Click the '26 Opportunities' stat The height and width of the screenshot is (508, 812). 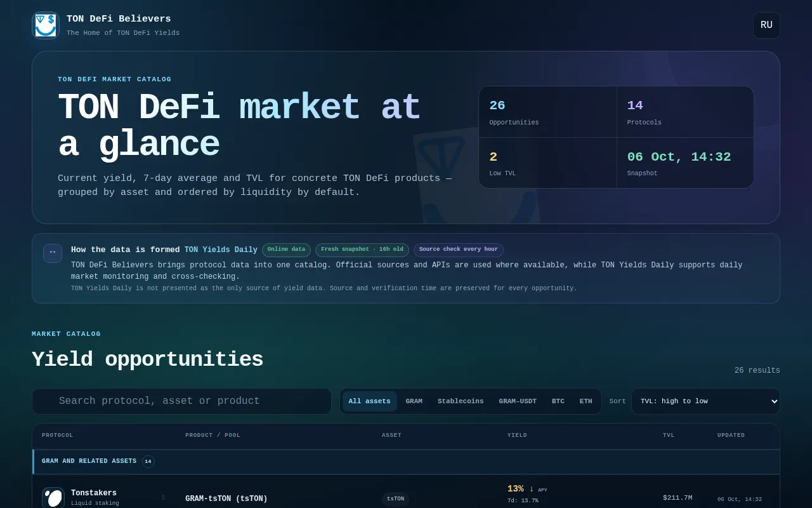point(547,112)
